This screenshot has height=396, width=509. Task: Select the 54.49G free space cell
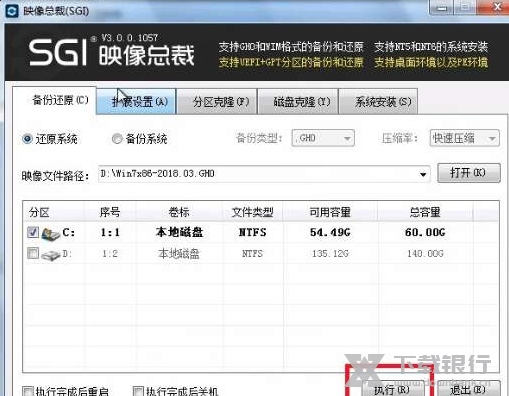coord(330,232)
